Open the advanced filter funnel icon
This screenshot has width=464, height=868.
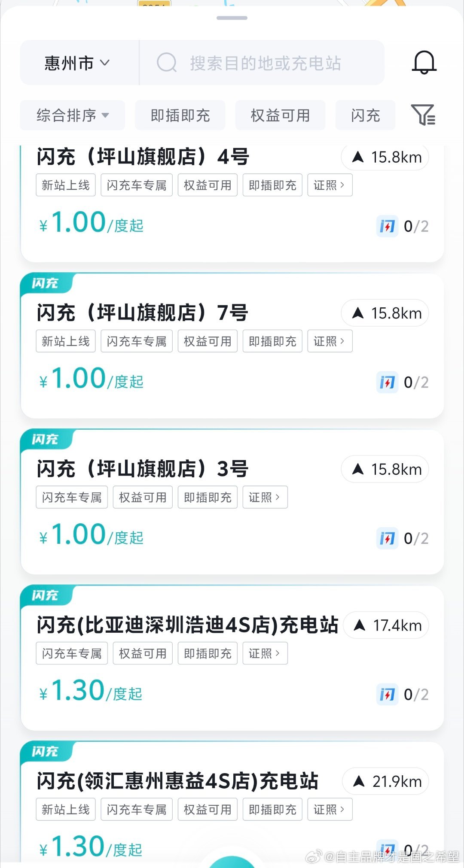(423, 115)
